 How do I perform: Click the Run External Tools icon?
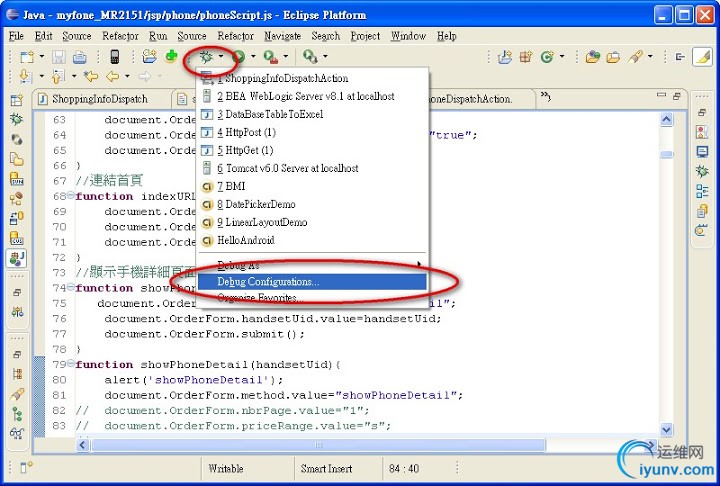(x=270, y=57)
